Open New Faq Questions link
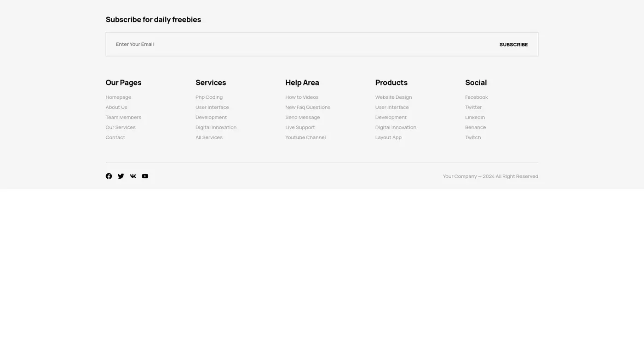644x362 pixels. point(308,107)
